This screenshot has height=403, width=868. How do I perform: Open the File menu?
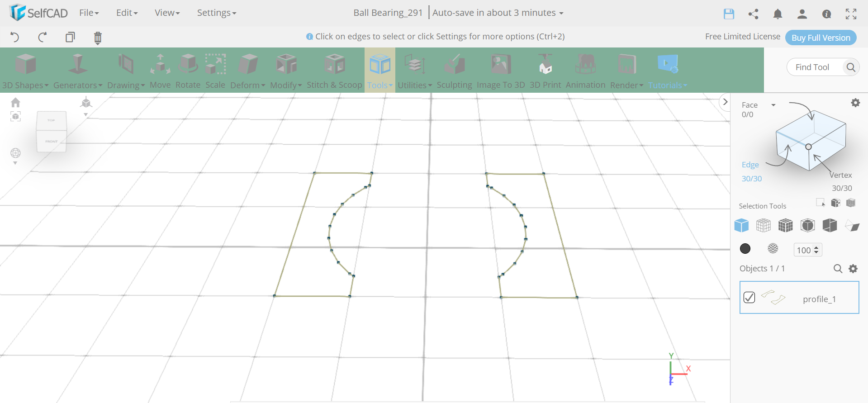89,13
